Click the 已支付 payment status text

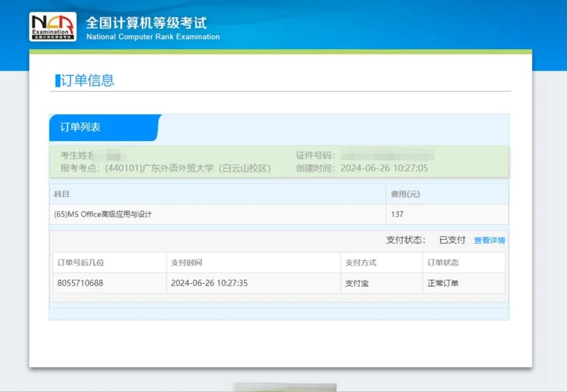tap(452, 240)
